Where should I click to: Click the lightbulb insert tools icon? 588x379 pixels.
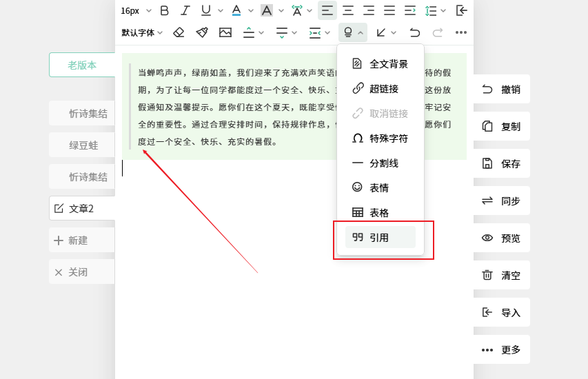tap(348, 32)
